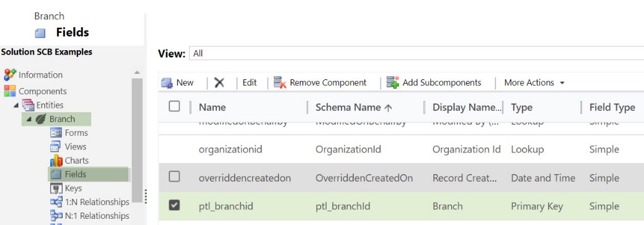Click the Fields icon in tree
644x225 pixels.
(x=55, y=175)
